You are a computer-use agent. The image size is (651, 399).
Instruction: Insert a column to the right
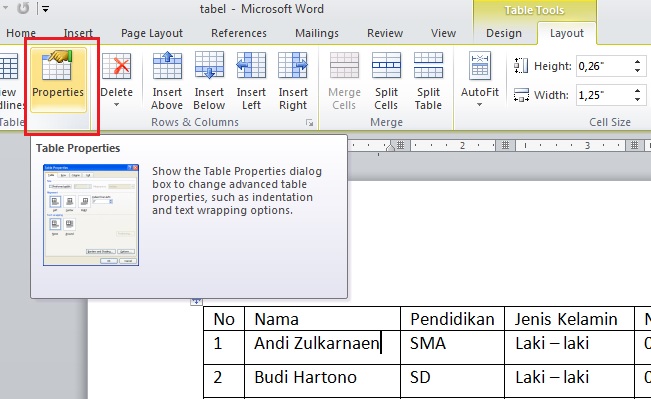293,81
